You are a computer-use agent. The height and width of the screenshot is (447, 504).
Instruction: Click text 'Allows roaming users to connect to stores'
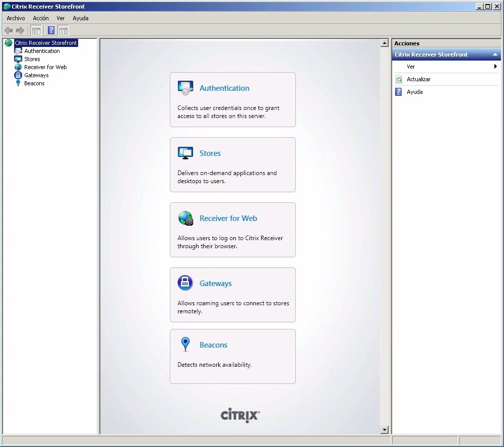click(233, 303)
